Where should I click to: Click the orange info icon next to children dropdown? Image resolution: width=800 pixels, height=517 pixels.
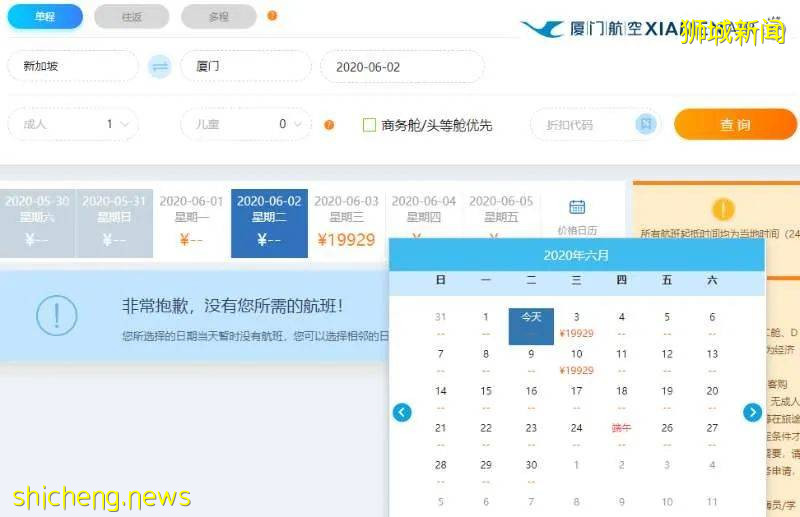coord(329,125)
